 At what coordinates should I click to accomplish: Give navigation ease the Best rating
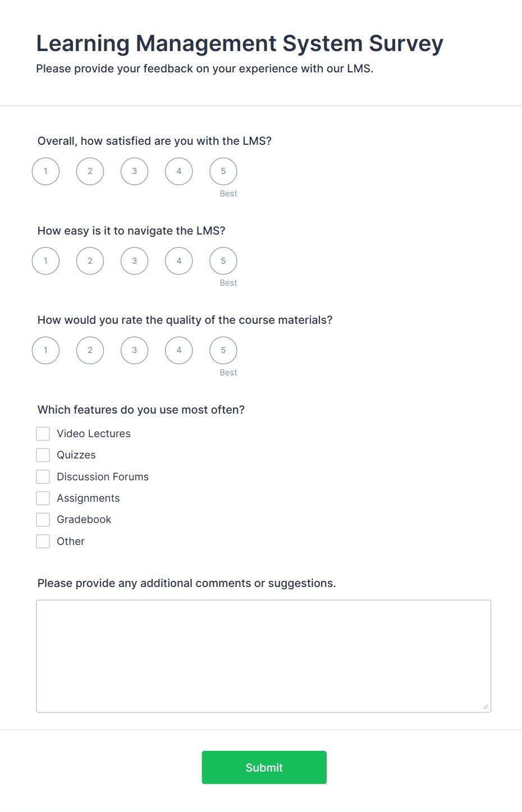[223, 260]
